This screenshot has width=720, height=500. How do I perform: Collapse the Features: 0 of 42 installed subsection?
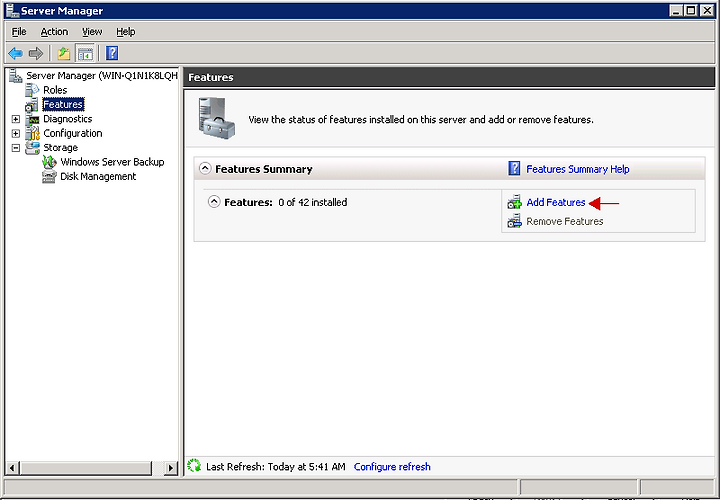(214, 202)
